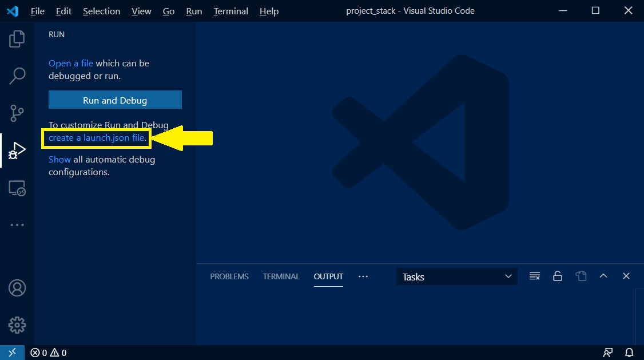Image resolution: width=644 pixels, height=360 pixels.
Task: Open notifications bell in status bar
Action: pos(629,352)
